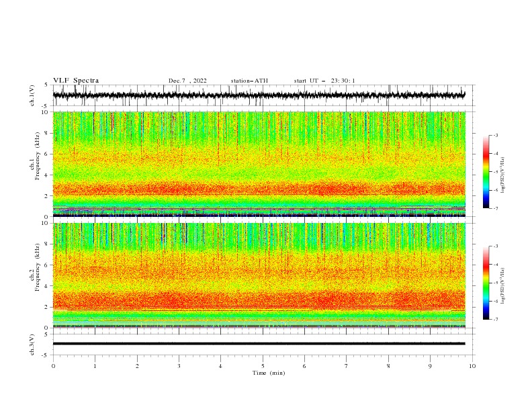
Task: Click time axis tick label "7"
Action: click(347, 366)
